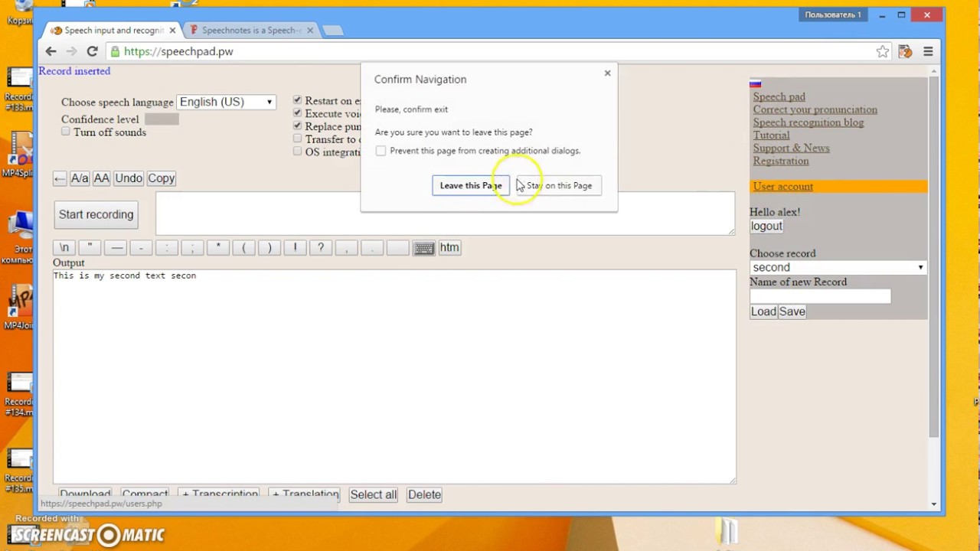
Task: Insert a newline with the \n button
Action: pos(64,248)
